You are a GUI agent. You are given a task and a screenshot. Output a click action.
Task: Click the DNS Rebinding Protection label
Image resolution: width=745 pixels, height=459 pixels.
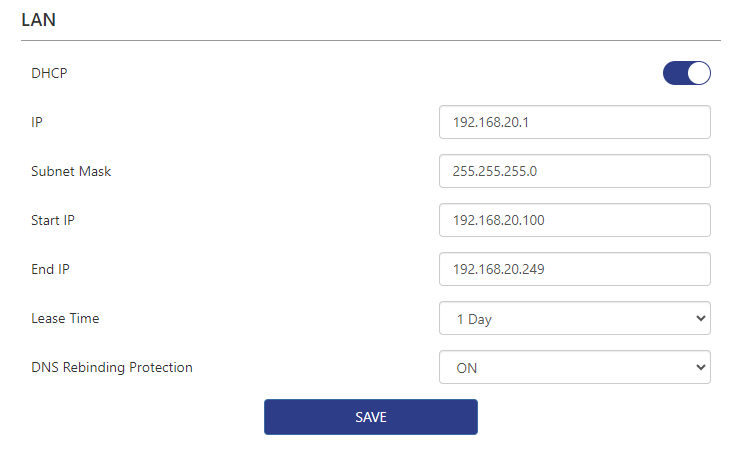(x=111, y=367)
